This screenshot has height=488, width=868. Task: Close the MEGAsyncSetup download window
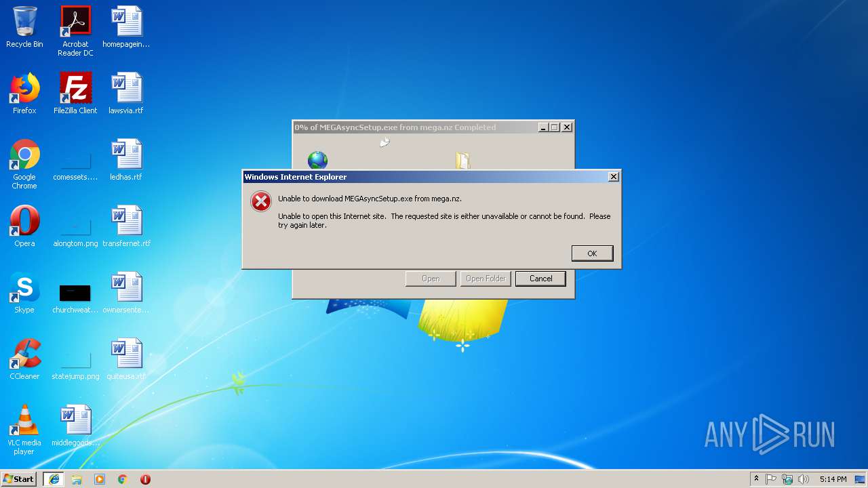[x=568, y=127]
